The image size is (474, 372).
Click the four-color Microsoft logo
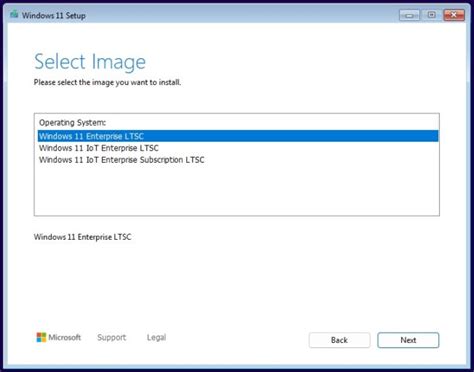point(41,337)
